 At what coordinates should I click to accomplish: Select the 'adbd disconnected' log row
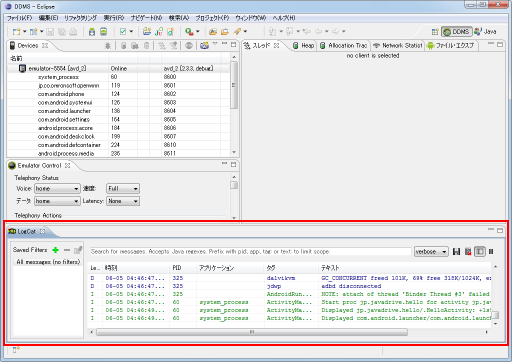(x=289, y=286)
